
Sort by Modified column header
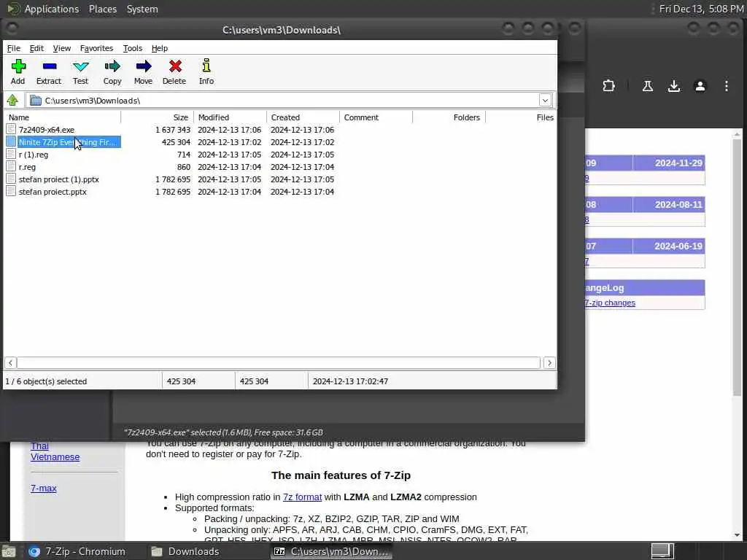[230, 117]
